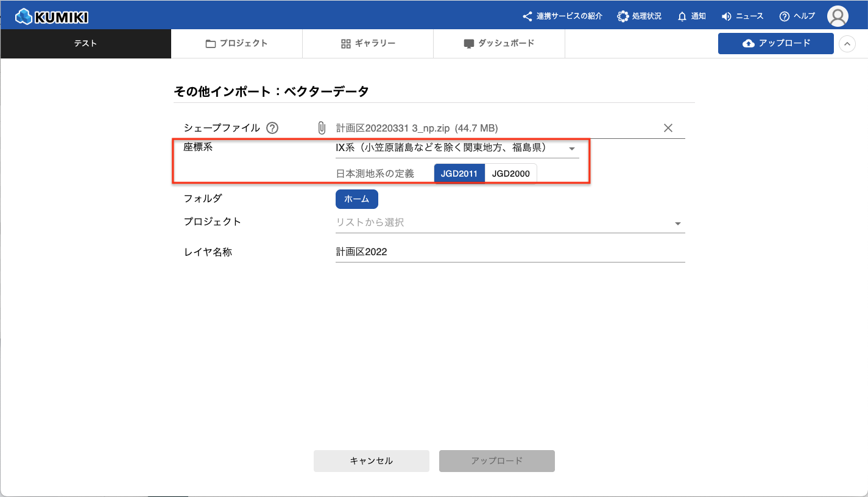868x497 pixels.
Task: Collapse the header with the chevron button
Action: [x=847, y=44]
